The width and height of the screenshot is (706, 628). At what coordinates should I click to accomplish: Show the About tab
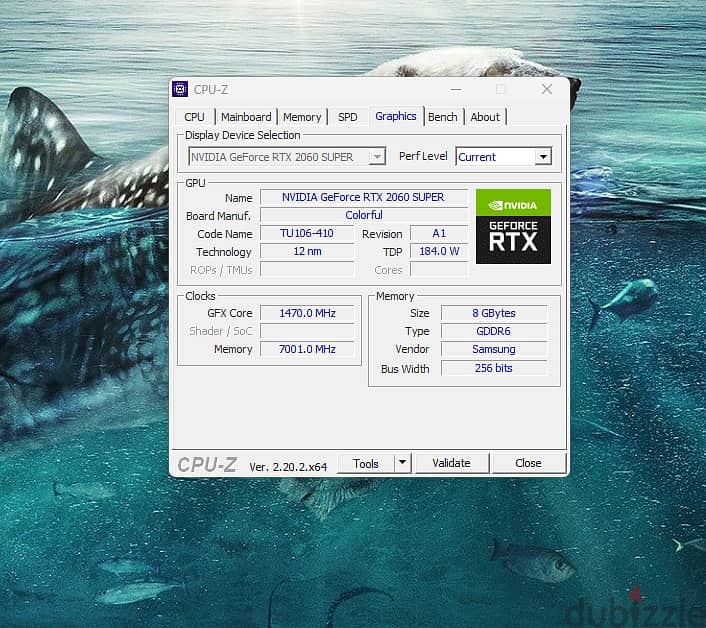[485, 117]
